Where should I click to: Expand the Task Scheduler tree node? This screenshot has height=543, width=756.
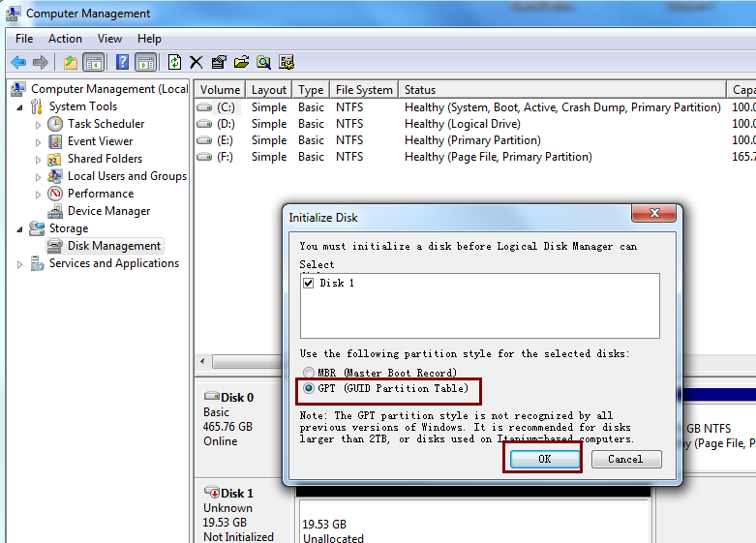(x=38, y=124)
